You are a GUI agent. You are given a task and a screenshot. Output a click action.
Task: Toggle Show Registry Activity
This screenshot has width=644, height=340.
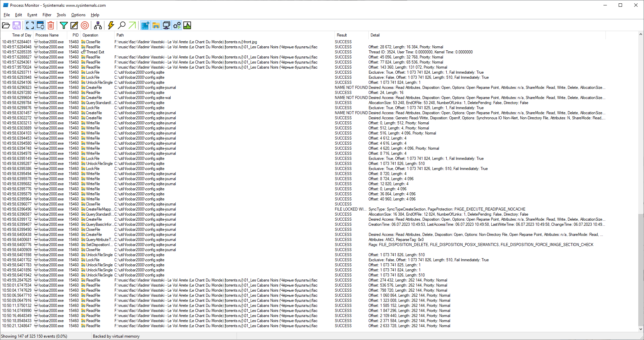click(145, 25)
